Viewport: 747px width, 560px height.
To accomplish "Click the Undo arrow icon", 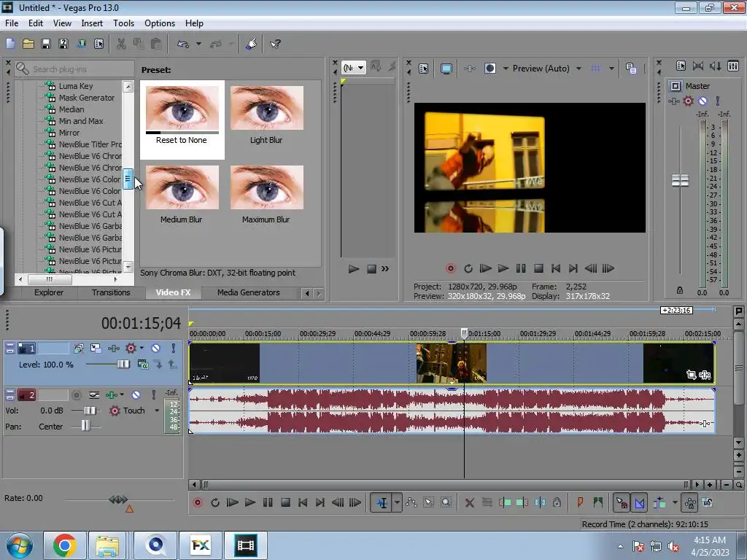I will point(183,44).
